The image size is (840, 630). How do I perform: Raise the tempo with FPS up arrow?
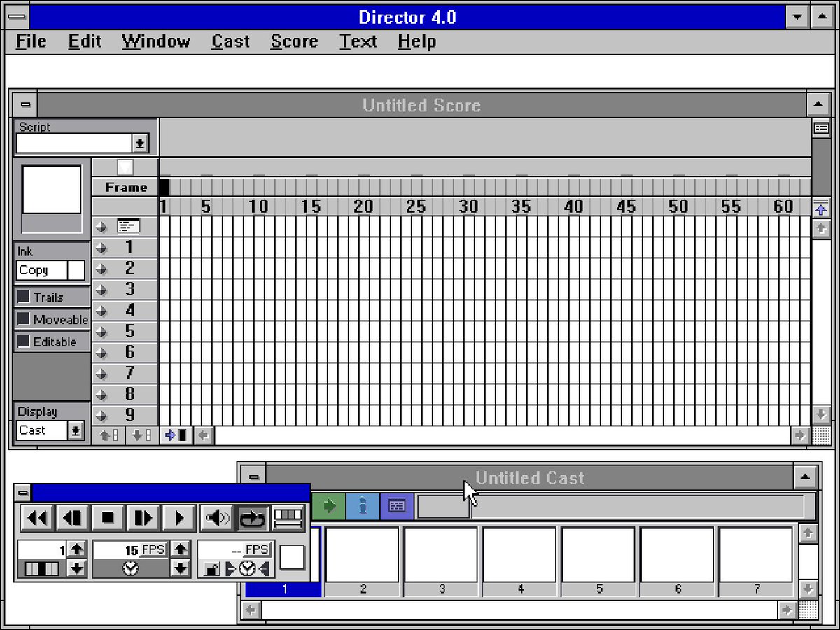[181, 549]
